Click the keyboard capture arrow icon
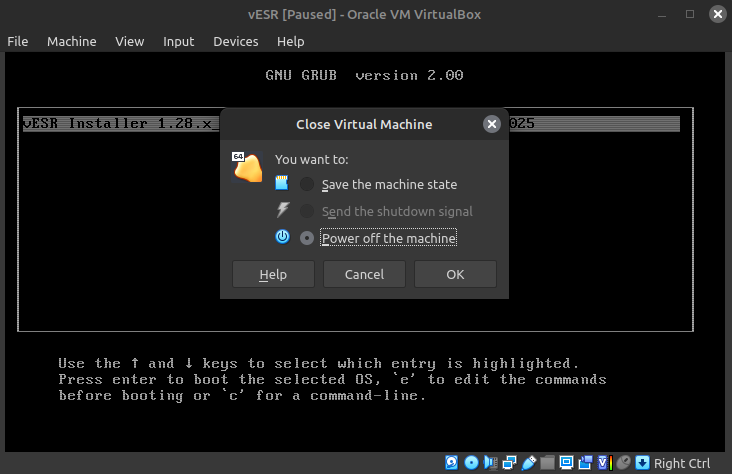The width and height of the screenshot is (732, 474). 642,462
